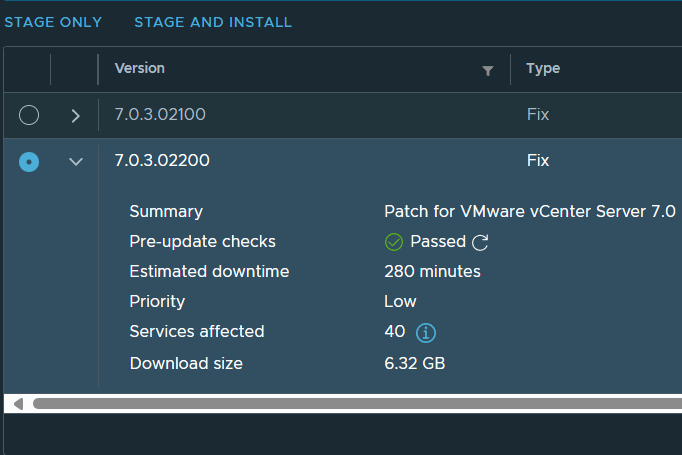Select radio button for version 7.0.3.02100
This screenshot has width=682, height=455.
coord(29,115)
